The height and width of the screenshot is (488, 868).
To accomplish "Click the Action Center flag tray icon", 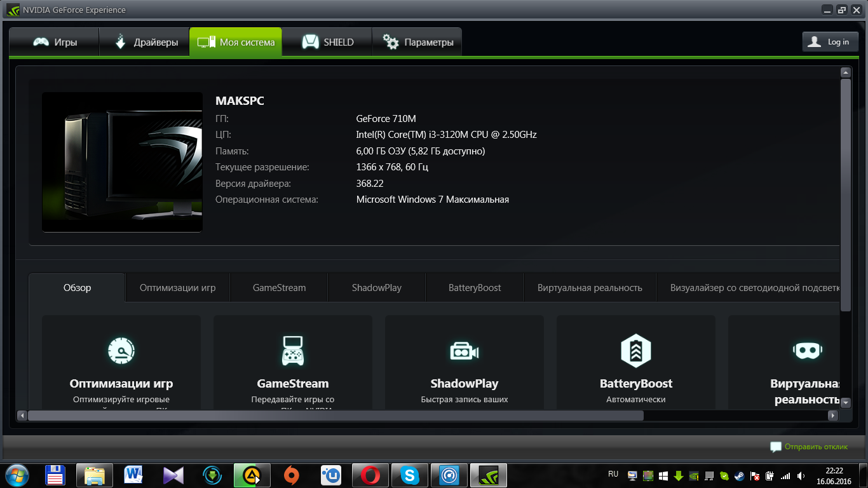I will pyautogui.click(x=755, y=475).
